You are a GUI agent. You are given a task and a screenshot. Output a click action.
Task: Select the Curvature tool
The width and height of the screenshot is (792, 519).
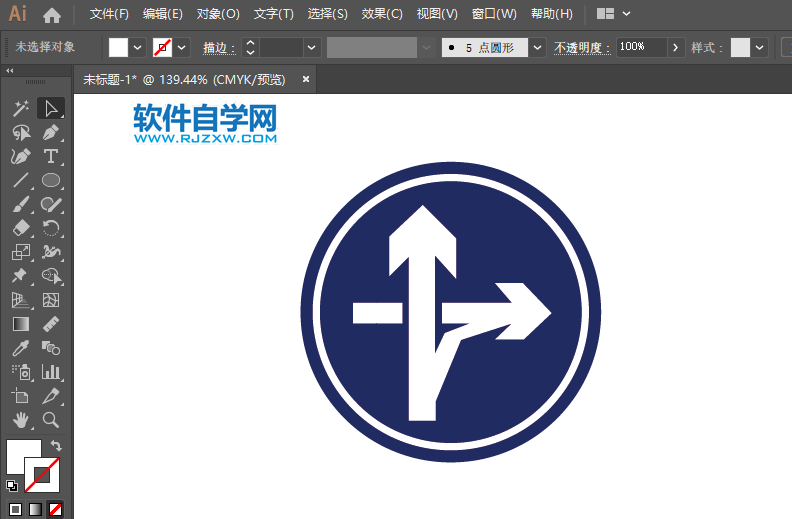[x=21, y=157]
